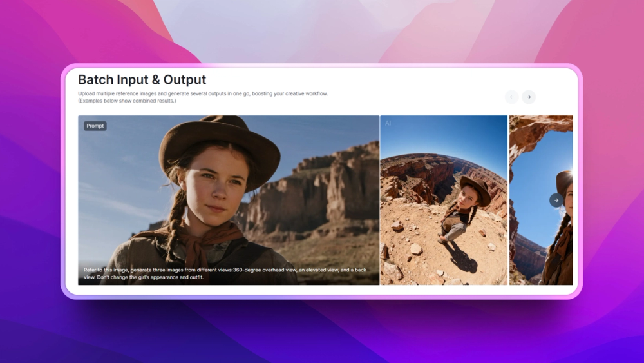Select the 'Batch Input & Output' heading
644x363 pixels.
tap(142, 79)
